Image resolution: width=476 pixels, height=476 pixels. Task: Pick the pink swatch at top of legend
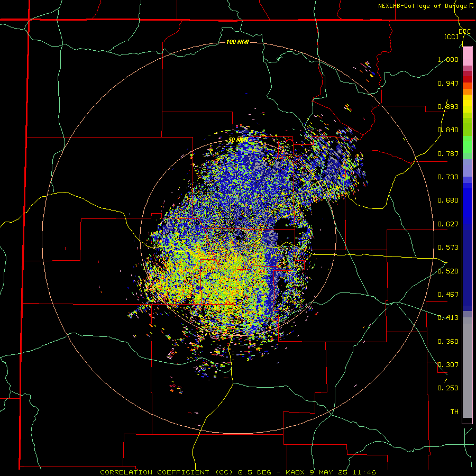[x=467, y=57]
